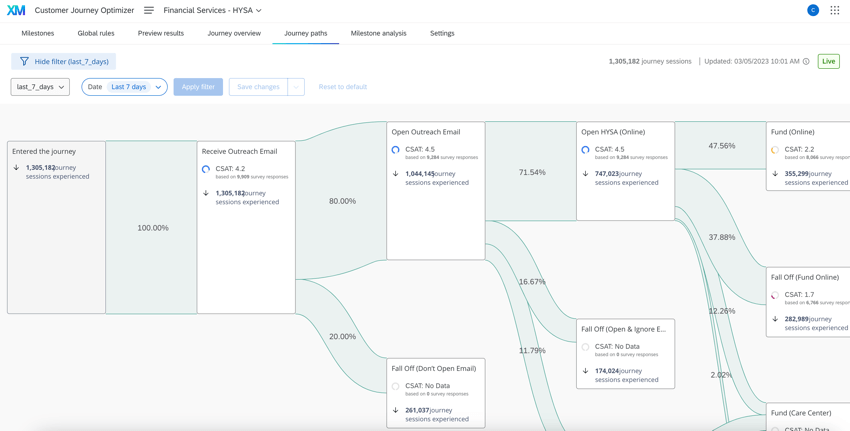Open the Milestone analysis tab

[378, 33]
